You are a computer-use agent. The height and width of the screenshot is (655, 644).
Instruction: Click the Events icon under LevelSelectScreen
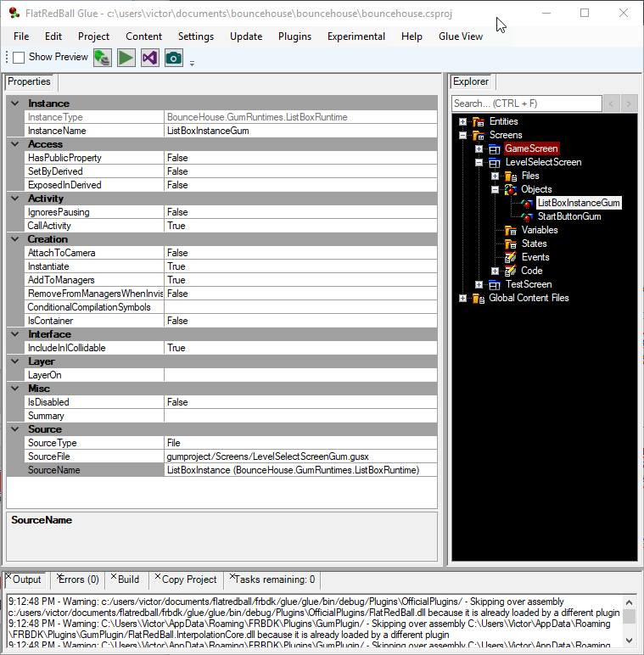(510, 257)
